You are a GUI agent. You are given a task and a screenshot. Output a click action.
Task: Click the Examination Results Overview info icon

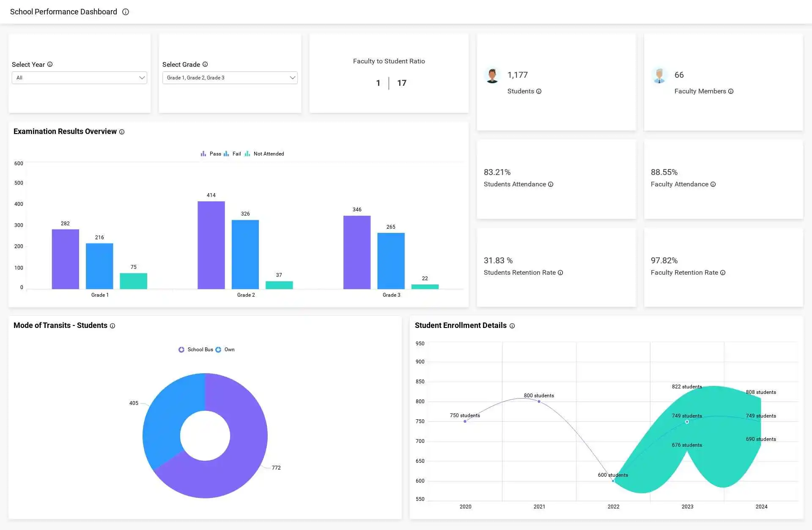coord(122,132)
